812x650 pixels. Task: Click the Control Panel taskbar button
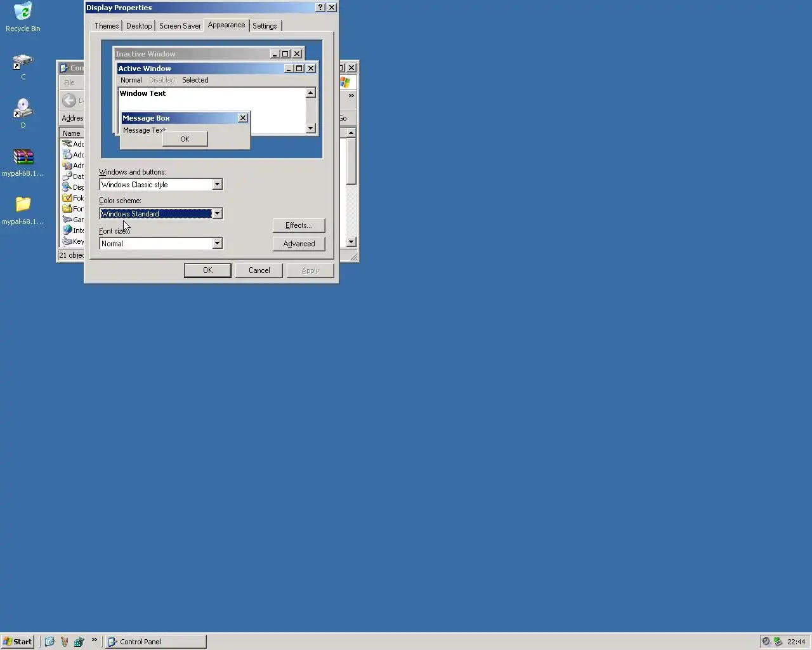pyautogui.click(x=155, y=642)
